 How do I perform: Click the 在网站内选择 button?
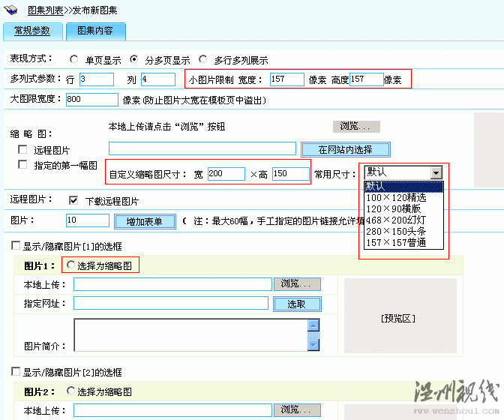[x=346, y=149]
